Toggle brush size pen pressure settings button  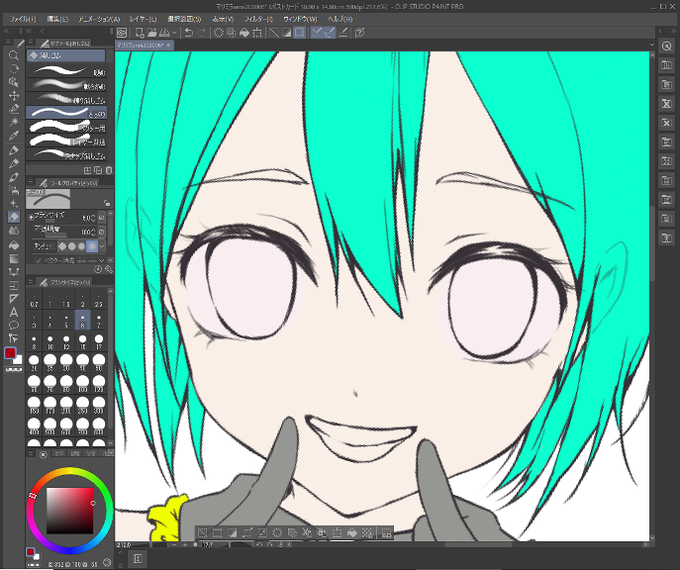101,217
